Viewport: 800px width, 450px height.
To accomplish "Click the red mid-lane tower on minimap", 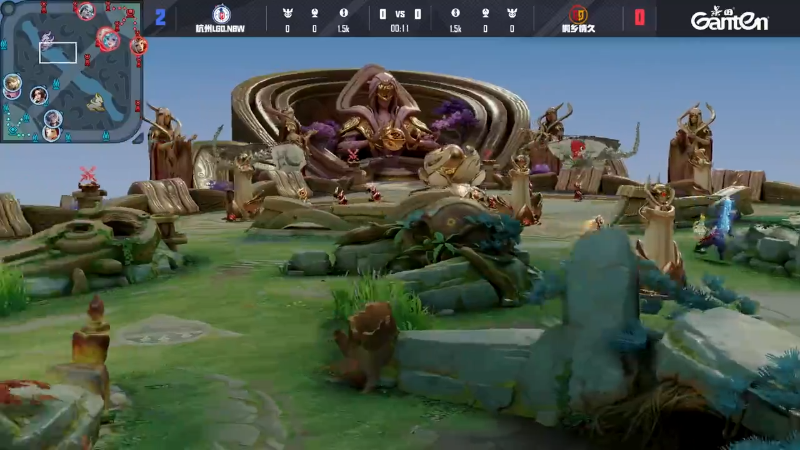I will coord(87,60).
